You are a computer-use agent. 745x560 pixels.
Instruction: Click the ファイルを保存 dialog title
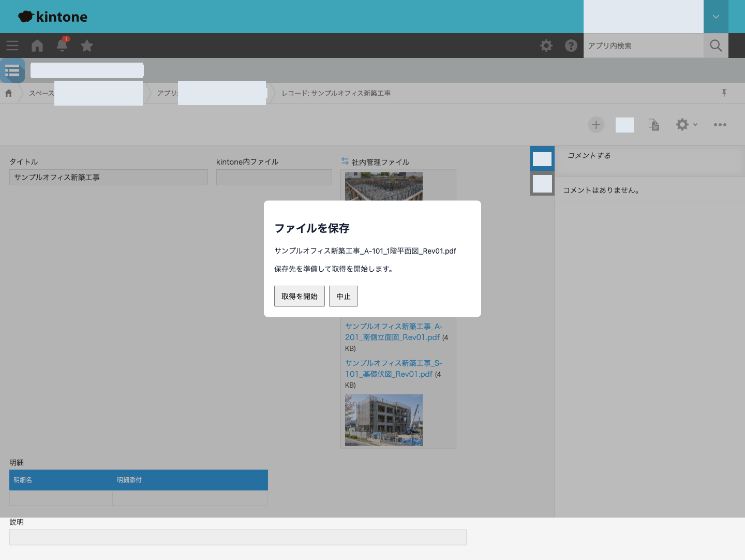click(x=312, y=228)
